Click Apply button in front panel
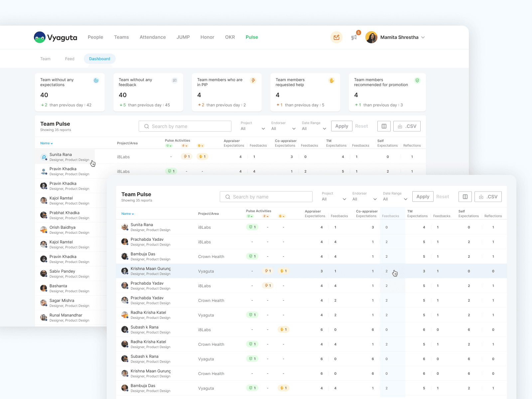The height and width of the screenshot is (399, 532). pyautogui.click(x=423, y=197)
